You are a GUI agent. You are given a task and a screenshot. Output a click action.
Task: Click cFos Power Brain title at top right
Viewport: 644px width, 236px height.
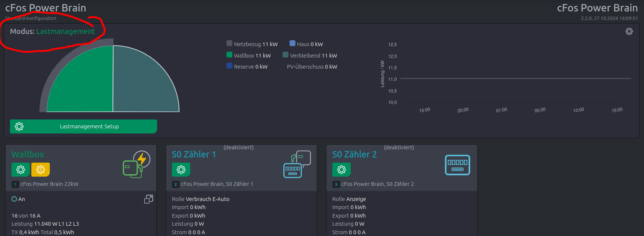tap(598, 8)
